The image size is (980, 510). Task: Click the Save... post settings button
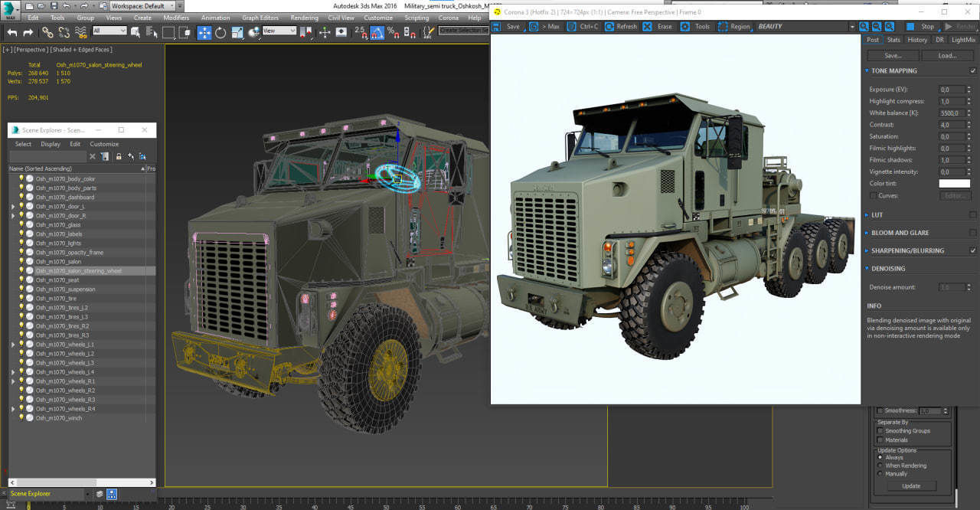point(893,55)
